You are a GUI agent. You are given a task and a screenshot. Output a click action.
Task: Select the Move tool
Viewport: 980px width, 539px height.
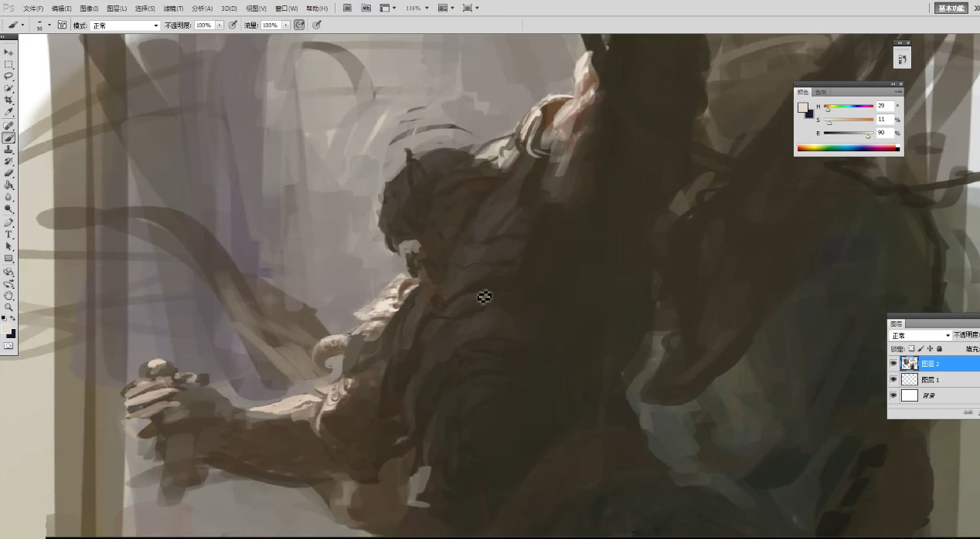click(9, 53)
